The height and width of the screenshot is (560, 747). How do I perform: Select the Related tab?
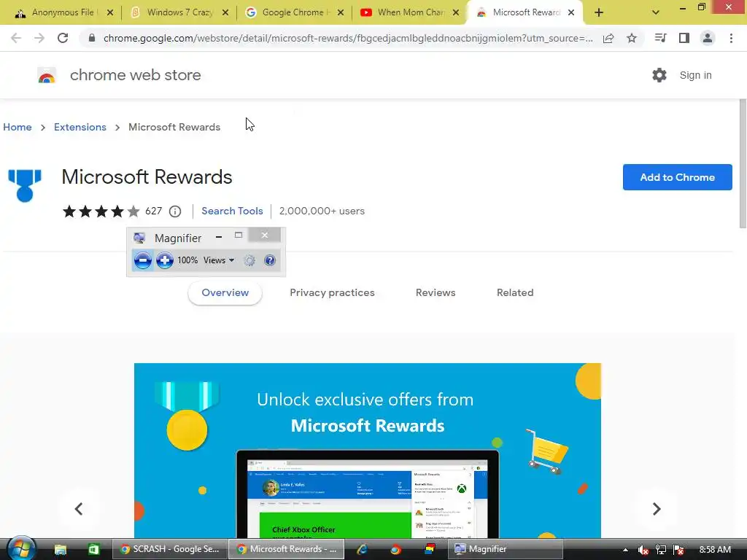point(515,293)
